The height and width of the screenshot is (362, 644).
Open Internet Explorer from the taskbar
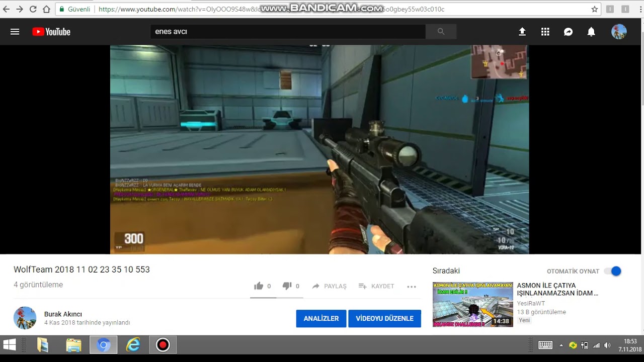point(133,345)
